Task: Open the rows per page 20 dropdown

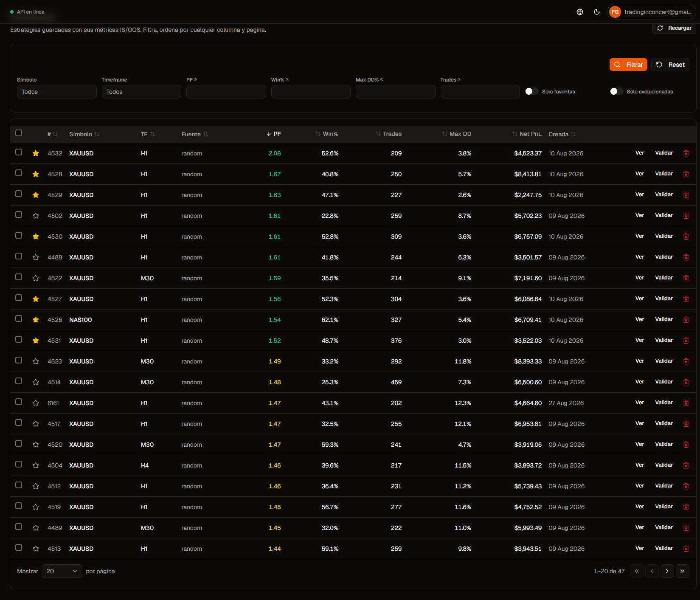Action: [x=62, y=571]
